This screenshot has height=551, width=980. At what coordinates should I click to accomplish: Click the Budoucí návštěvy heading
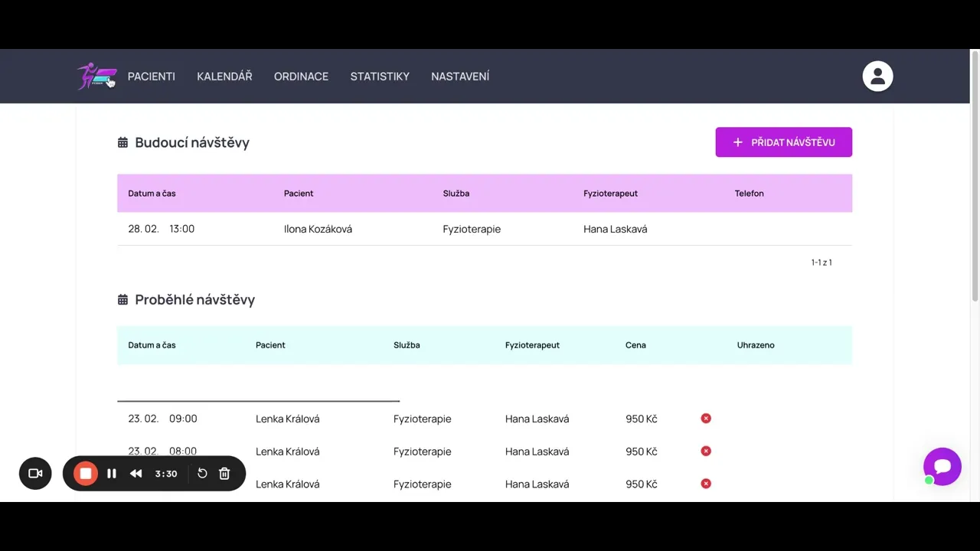tap(192, 142)
